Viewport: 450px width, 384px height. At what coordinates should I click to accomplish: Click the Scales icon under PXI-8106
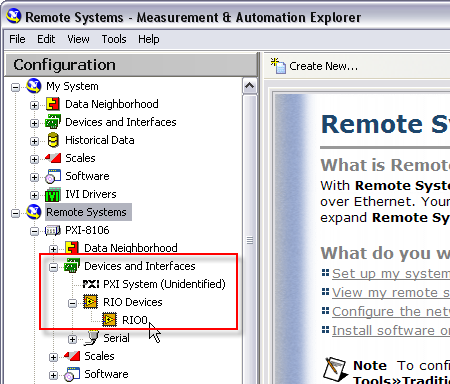[72, 356]
